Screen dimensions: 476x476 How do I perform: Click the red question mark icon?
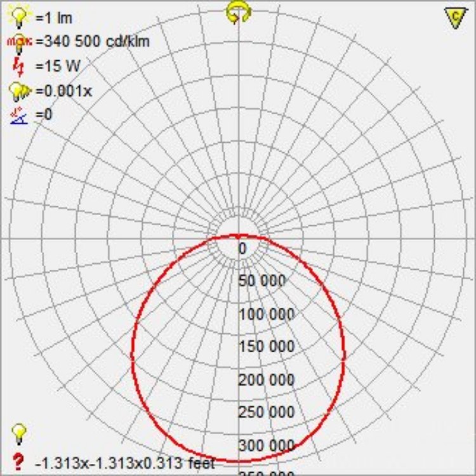click(x=18, y=460)
